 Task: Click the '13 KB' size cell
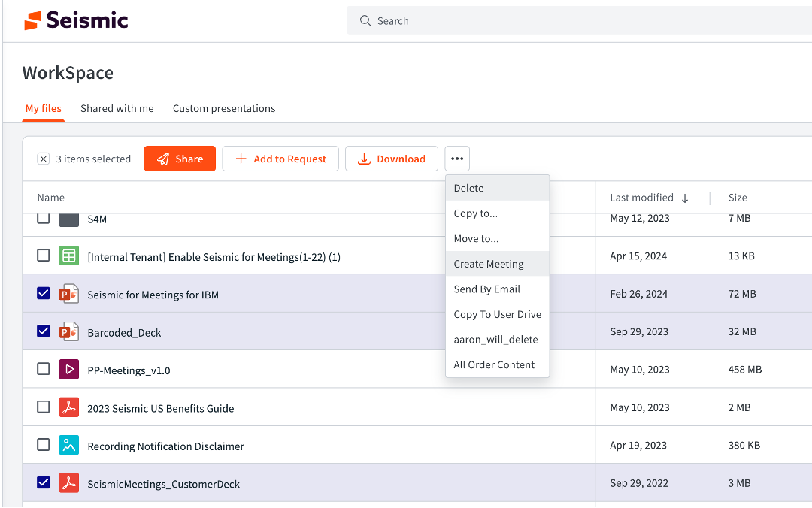[741, 256]
